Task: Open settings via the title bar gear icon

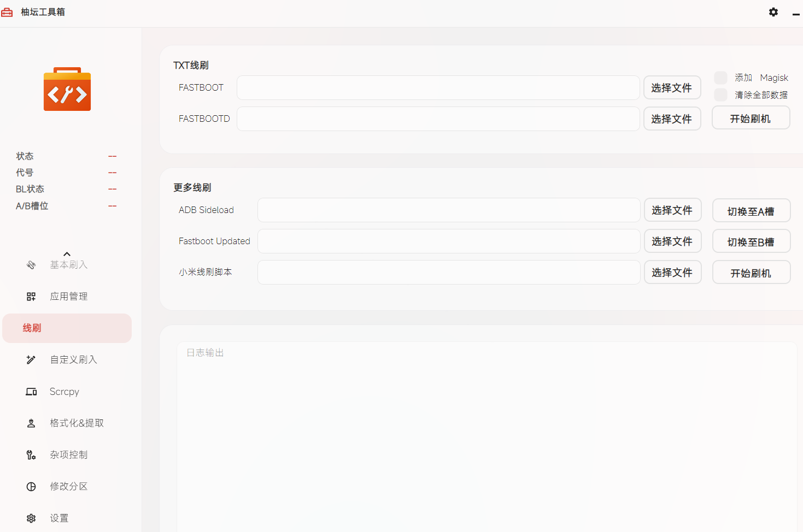Action: pyautogui.click(x=773, y=12)
